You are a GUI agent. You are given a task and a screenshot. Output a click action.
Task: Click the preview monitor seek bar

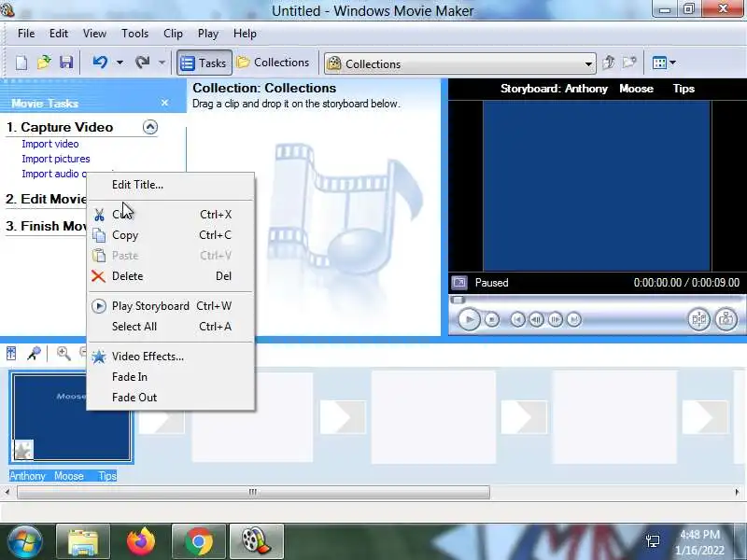point(597,300)
